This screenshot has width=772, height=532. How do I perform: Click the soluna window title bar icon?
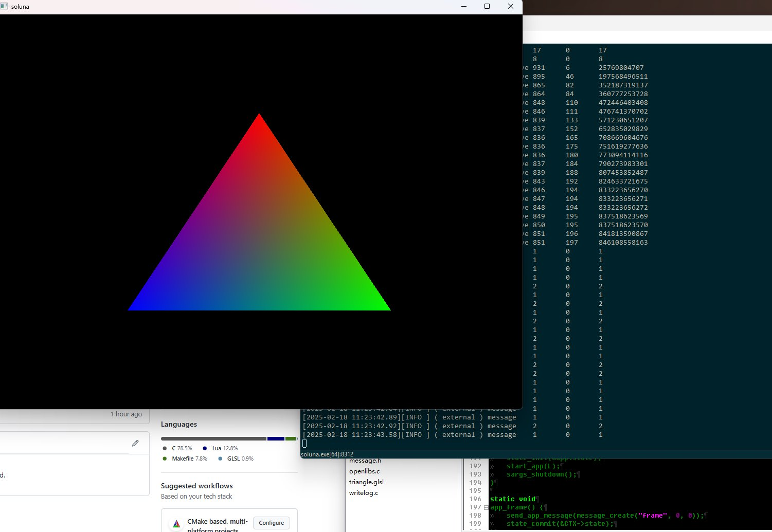[4, 7]
